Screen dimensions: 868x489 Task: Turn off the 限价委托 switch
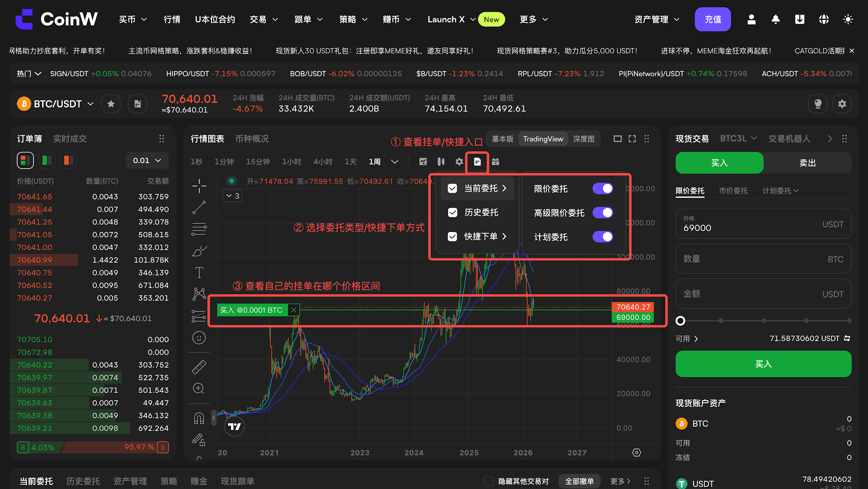coord(603,189)
